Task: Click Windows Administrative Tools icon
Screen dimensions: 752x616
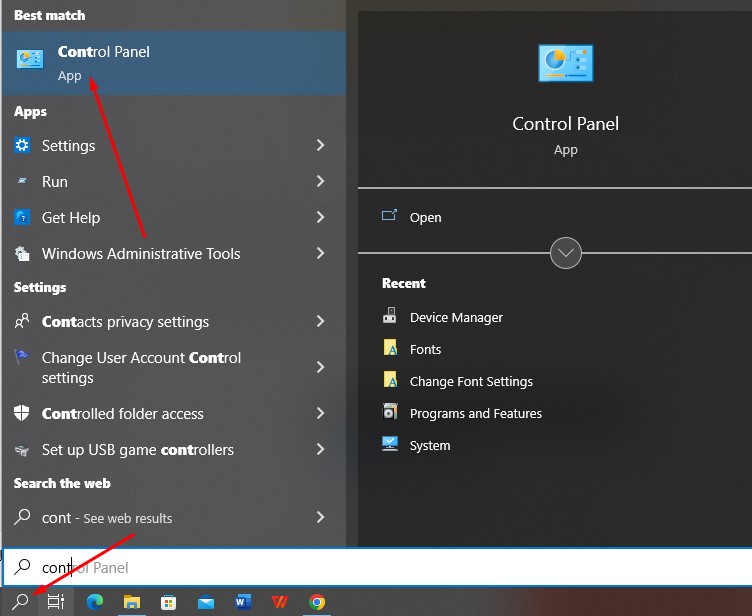Action: (22, 253)
